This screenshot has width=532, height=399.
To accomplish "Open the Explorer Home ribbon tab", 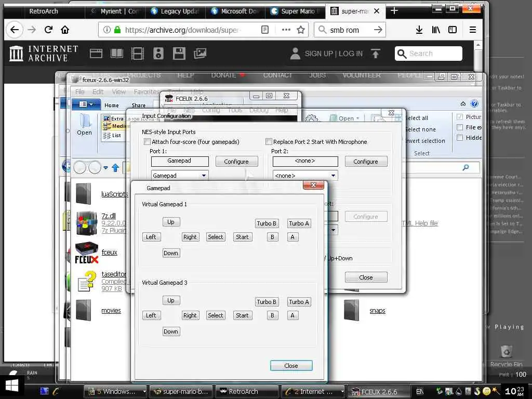I will coord(112,105).
